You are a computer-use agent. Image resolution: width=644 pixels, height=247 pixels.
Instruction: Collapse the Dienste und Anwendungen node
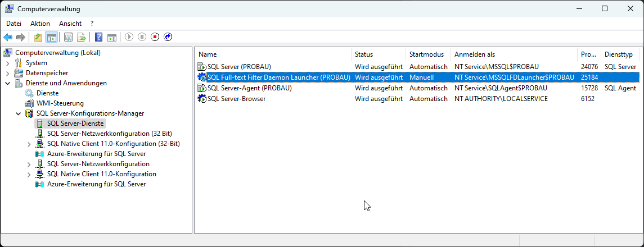point(8,83)
